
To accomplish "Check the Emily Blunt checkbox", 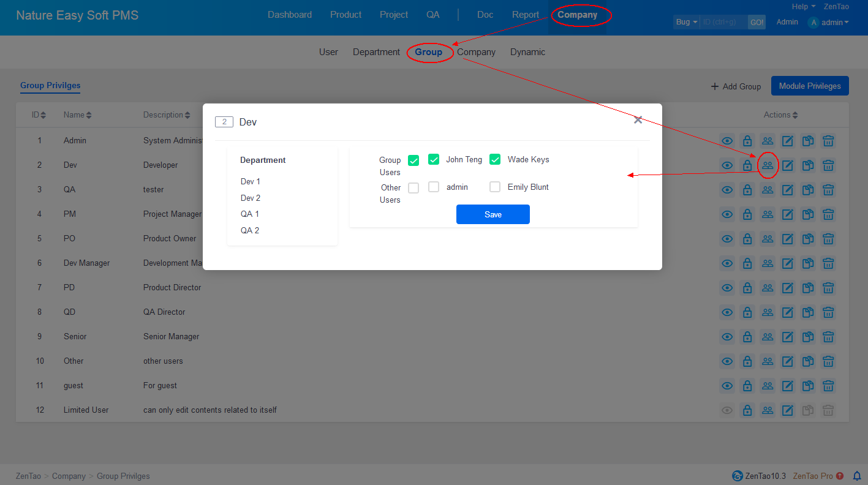I will point(495,187).
